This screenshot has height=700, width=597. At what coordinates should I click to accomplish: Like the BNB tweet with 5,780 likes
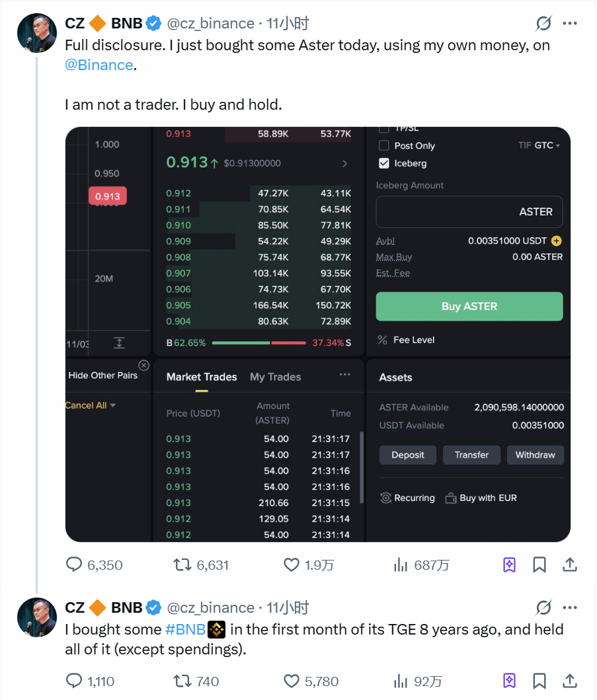click(x=292, y=681)
